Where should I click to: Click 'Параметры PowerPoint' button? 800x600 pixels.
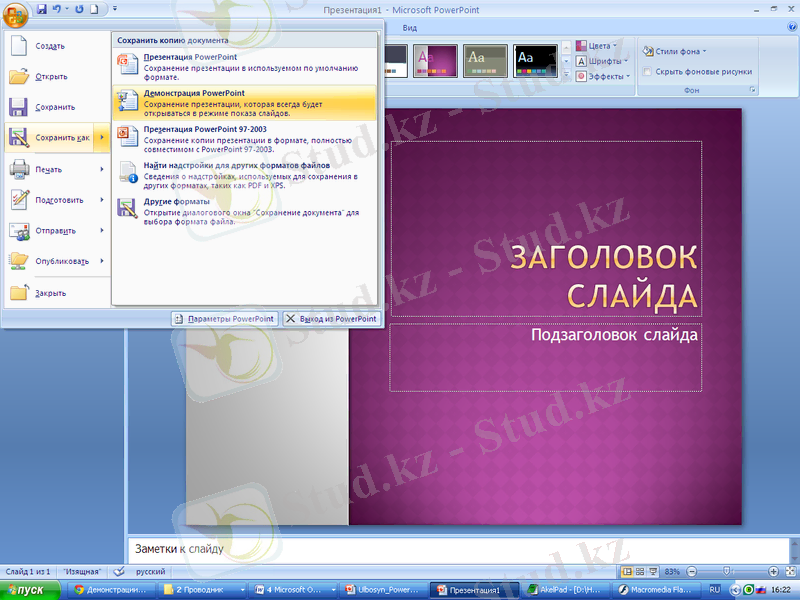pyautogui.click(x=224, y=318)
